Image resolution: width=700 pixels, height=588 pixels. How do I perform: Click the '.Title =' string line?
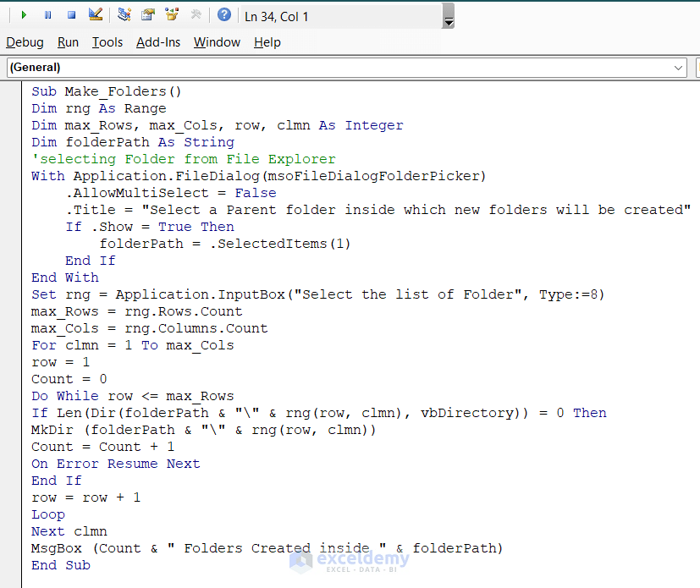click(378, 210)
